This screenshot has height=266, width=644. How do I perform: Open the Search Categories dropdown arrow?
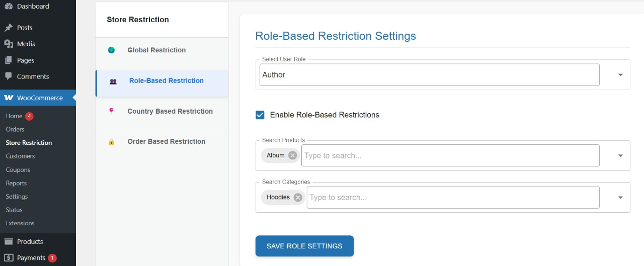pyautogui.click(x=620, y=198)
